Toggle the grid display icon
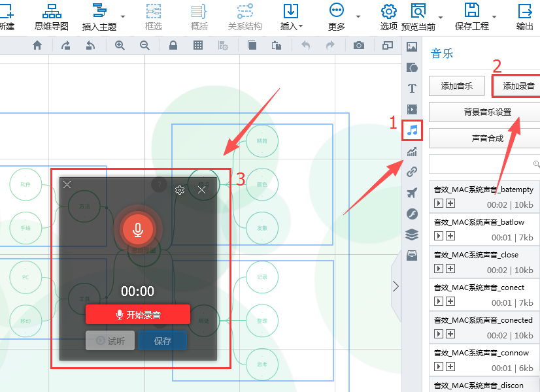The image size is (540, 392). pyautogui.click(x=197, y=46)
